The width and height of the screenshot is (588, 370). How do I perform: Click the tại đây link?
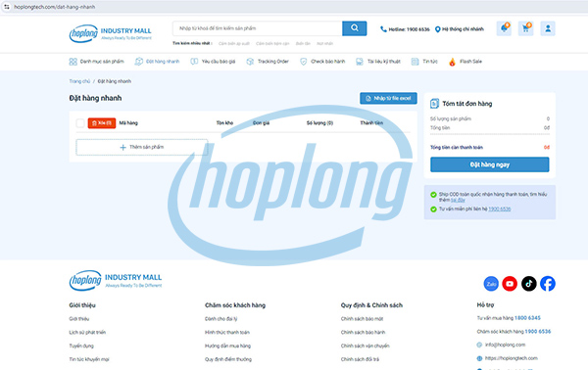(x=458, y=200)
